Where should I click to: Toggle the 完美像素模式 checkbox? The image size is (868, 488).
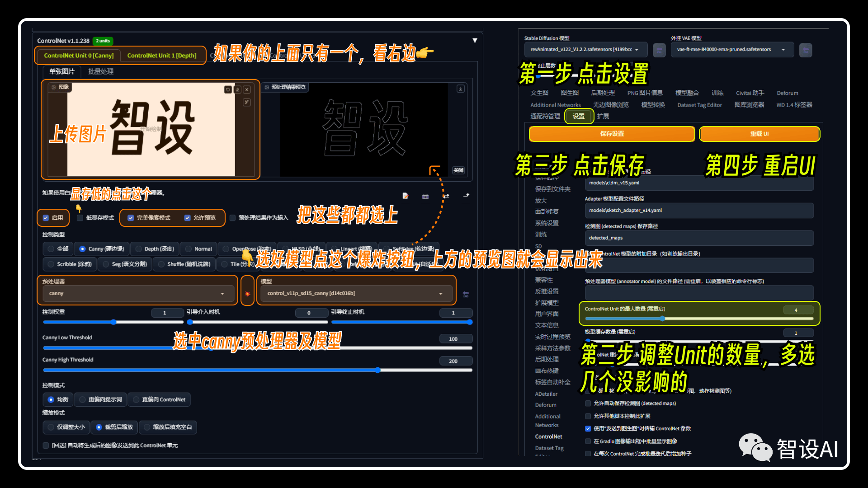(x=131, y=218)
